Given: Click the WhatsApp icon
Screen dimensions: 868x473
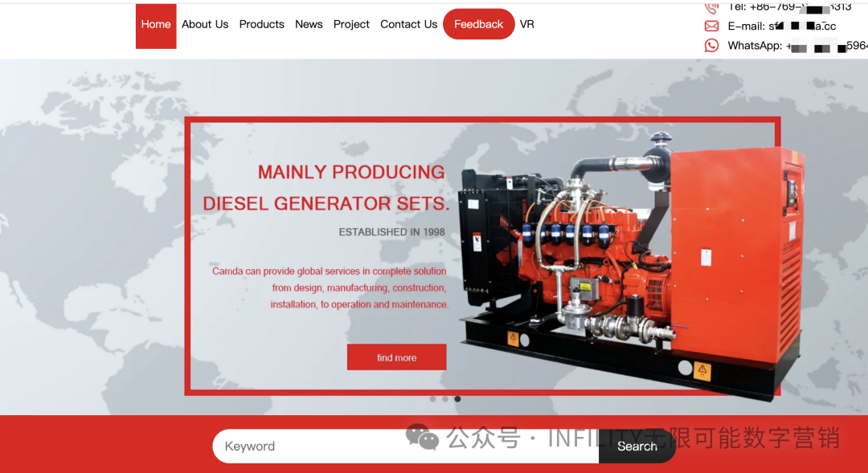Looking at the screenshot, I should tap(711, 45).
